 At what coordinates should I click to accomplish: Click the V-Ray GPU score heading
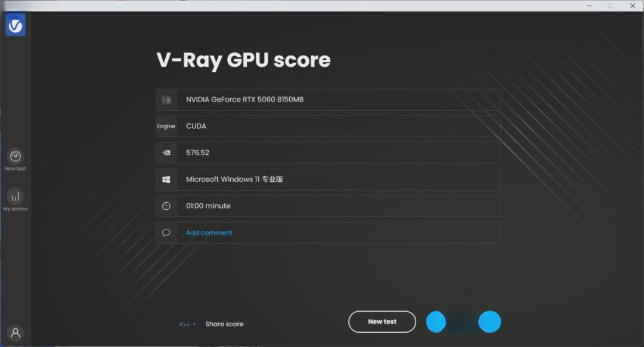(x=243, y=60)
